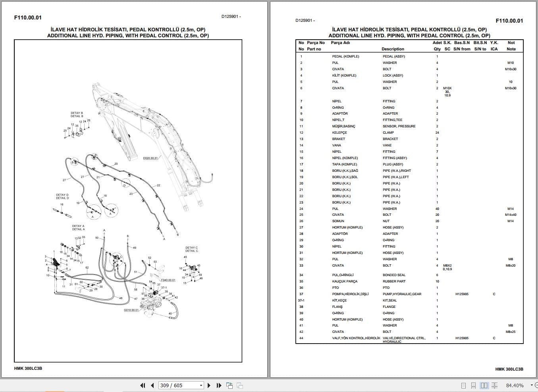Select the two-page view icon
Screen dimensions: 538x392
pos(484,385)
